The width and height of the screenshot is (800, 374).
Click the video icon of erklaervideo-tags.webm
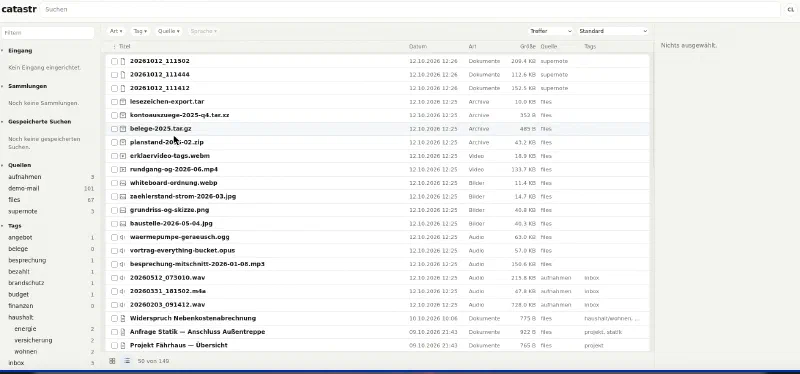(x=122, y=156)
